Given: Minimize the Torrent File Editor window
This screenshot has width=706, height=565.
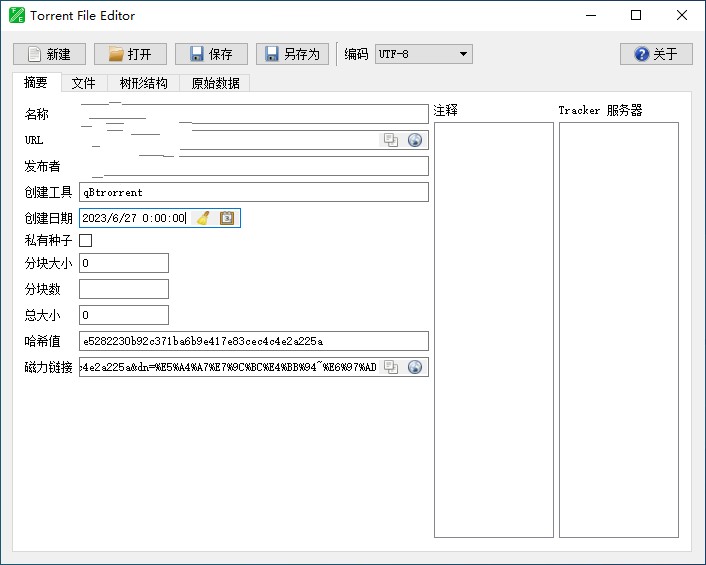Looking at the screenshot, I should coord(591,15).
